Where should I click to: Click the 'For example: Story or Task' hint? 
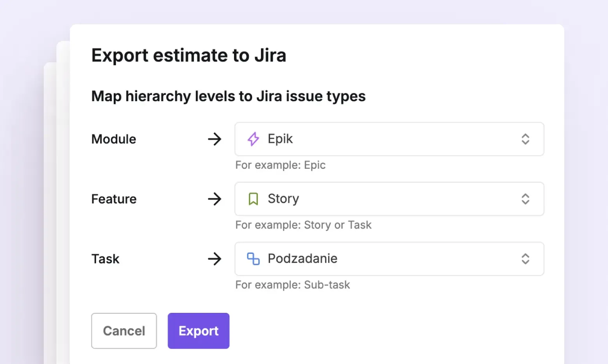tap(304, 225)
